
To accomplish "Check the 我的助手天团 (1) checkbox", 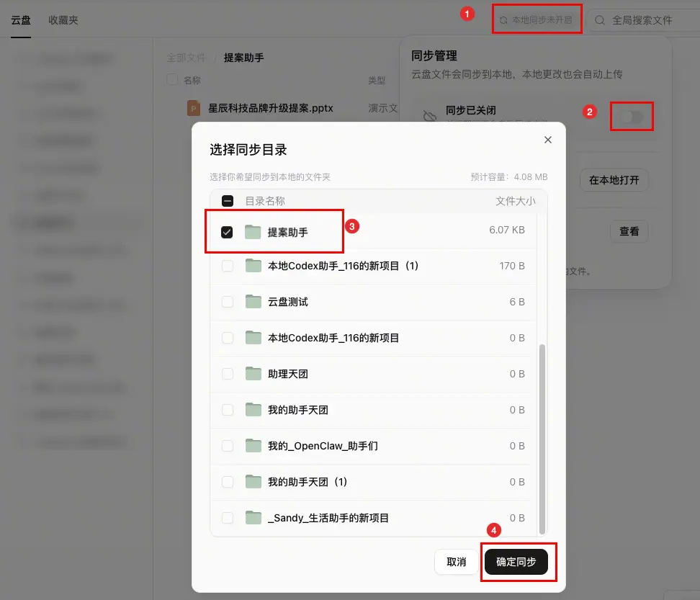I will click(x=228, y=482).
